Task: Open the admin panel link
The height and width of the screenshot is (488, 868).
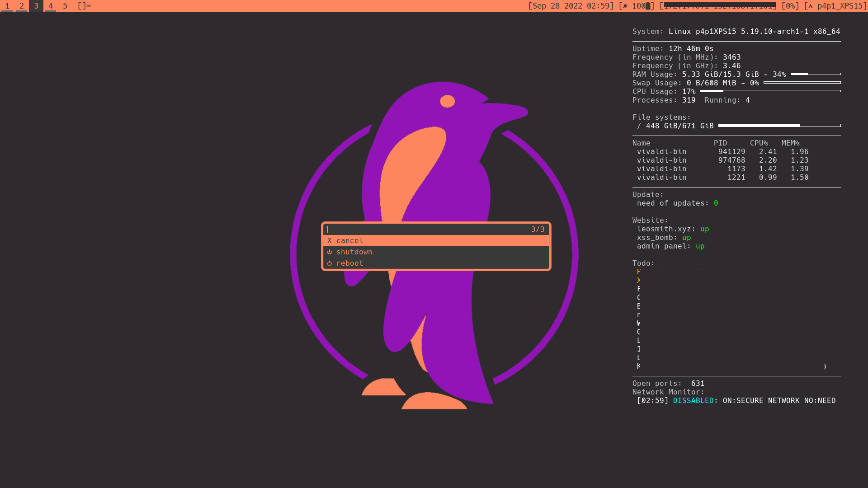Action: tap(664, 246)
